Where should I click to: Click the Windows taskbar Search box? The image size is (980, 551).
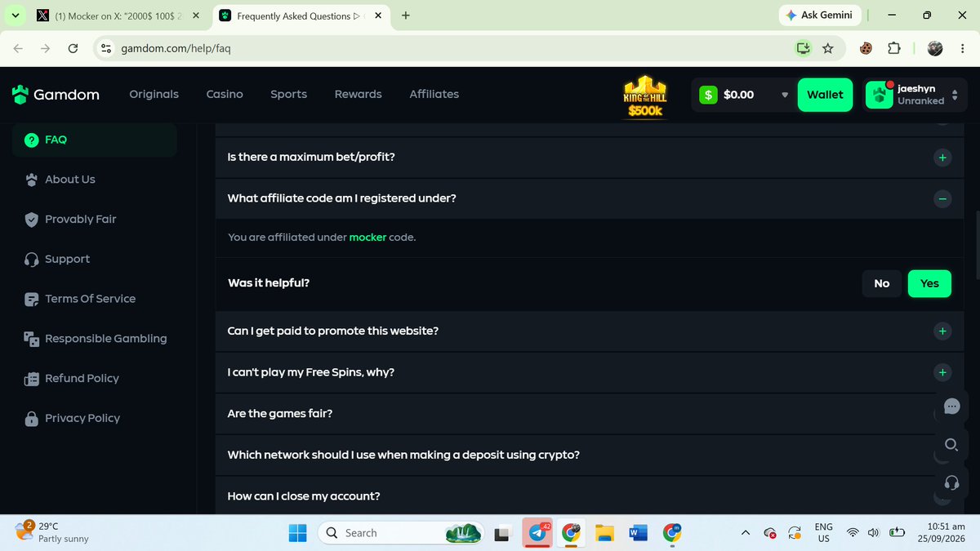point(403,533)
